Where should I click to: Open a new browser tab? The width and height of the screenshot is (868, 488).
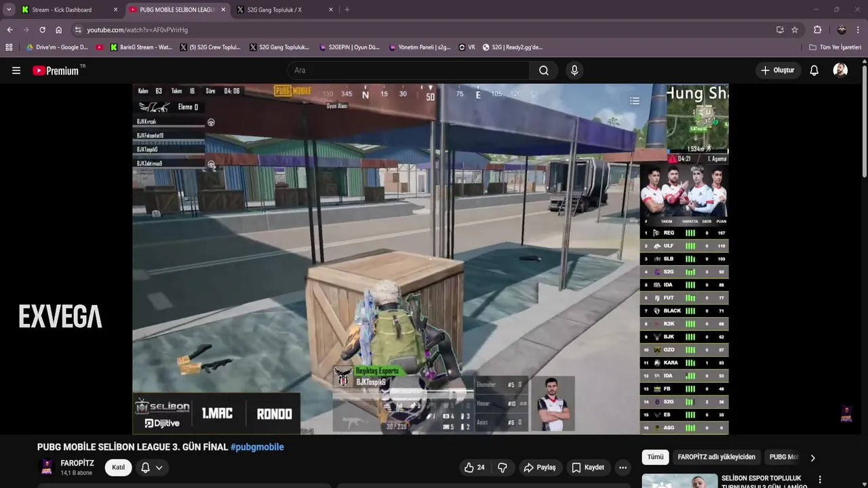[x=347, y=9]
